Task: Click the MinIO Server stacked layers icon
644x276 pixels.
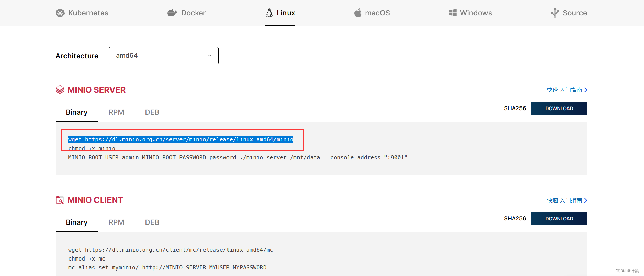Action: coord(60,90)
